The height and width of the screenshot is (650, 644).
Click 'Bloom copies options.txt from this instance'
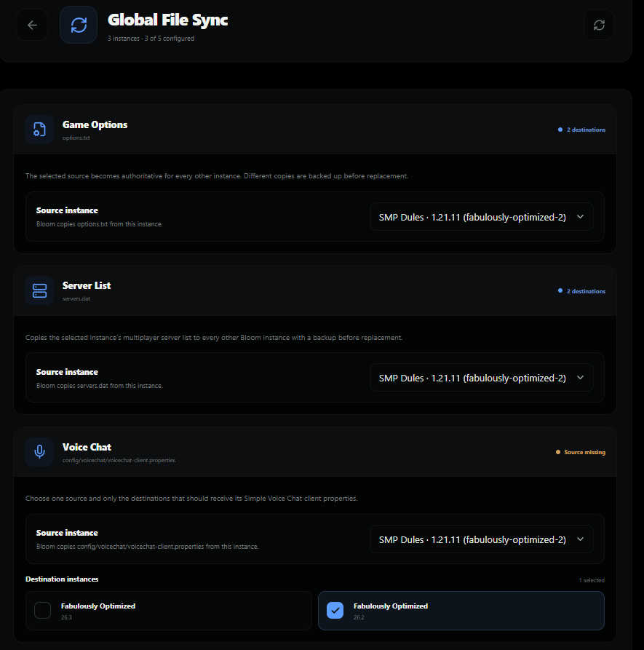click(100, 224)
